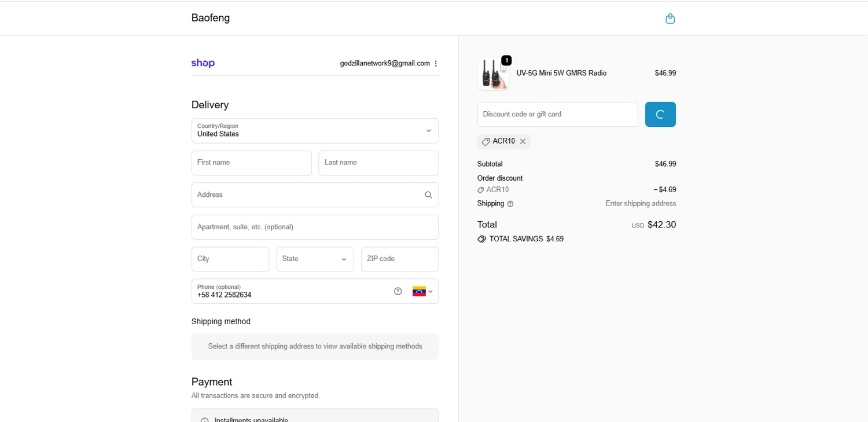Image resolution: width=868 pixels, height=422 pixels.
Task: Click the Shop logo
Action: coord(203,63)
